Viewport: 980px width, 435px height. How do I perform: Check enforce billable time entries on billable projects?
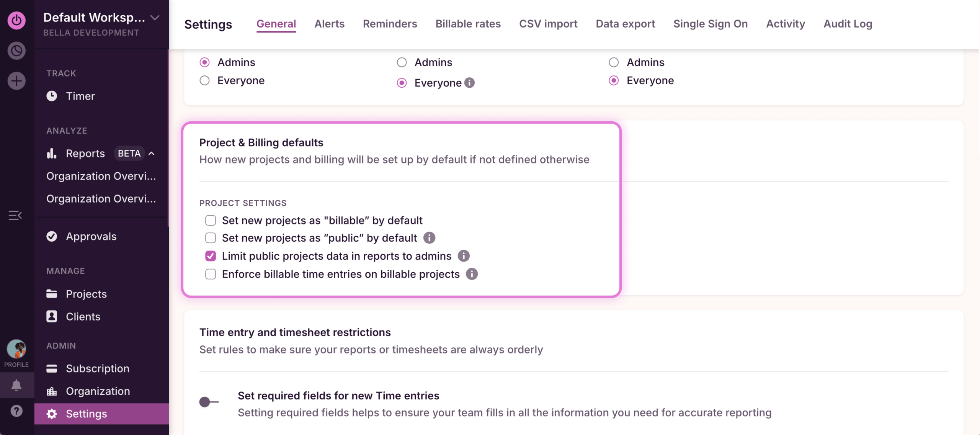point(211,274)
